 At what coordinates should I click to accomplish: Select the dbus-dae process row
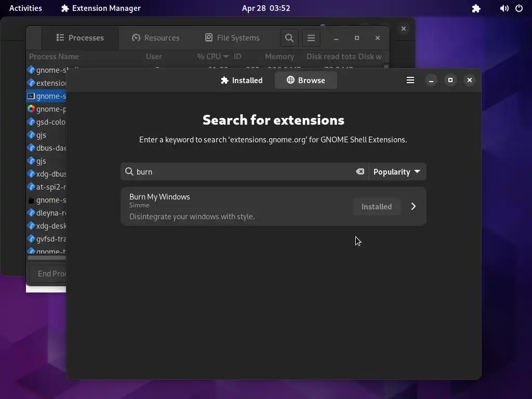46,148
